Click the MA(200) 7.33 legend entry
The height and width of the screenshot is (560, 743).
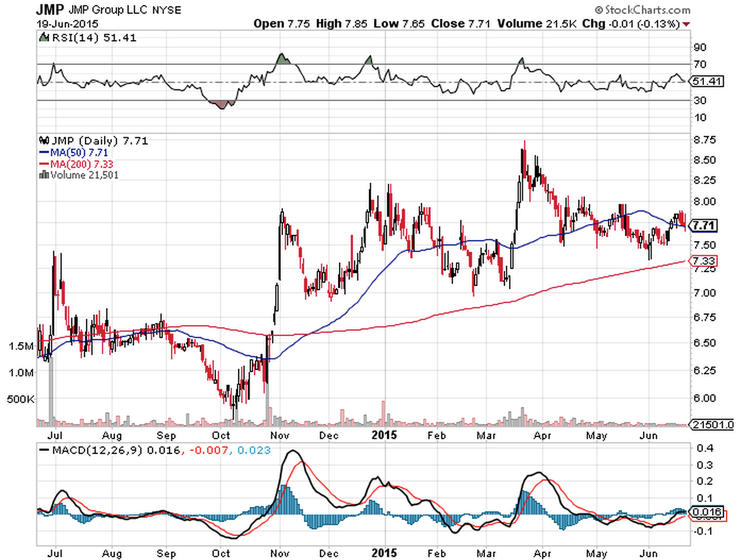pyautogui.click(x=81, y=164)
